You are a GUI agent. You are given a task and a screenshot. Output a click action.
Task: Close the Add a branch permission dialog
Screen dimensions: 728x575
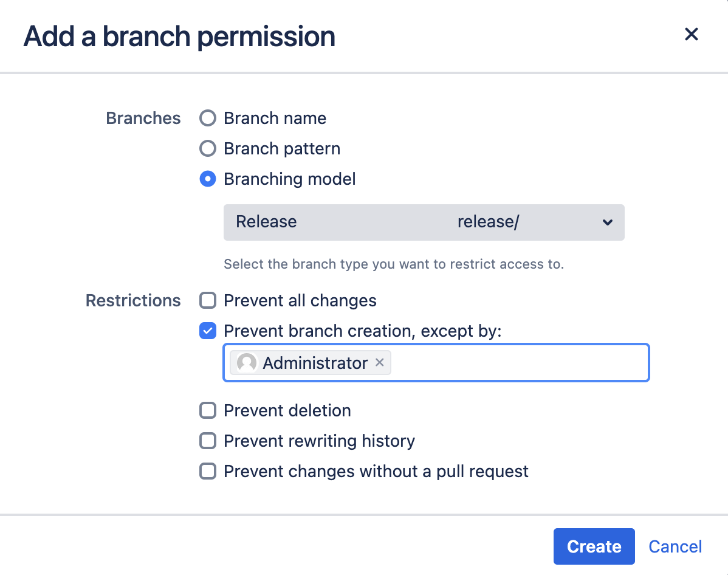691,35
